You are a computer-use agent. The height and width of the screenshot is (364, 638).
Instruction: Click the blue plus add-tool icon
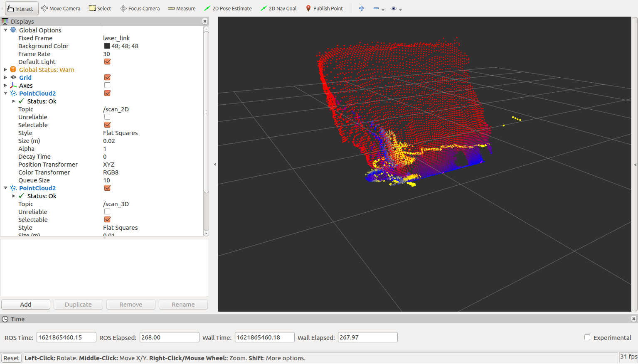pos(362,8)
